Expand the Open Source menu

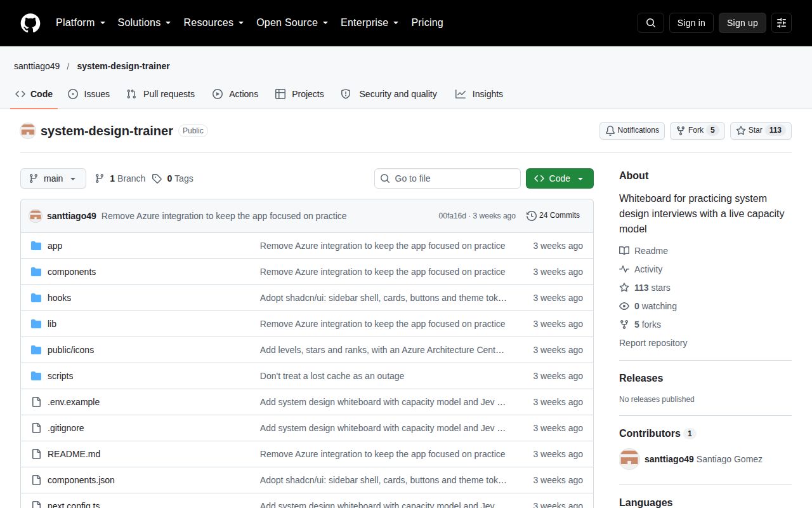pos(292,23)
